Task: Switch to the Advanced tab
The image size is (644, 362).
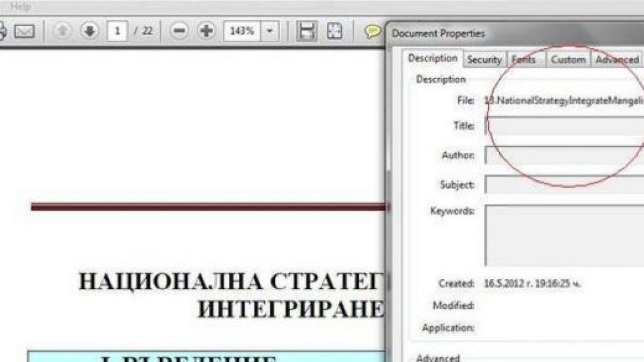Action: point(617,60)
